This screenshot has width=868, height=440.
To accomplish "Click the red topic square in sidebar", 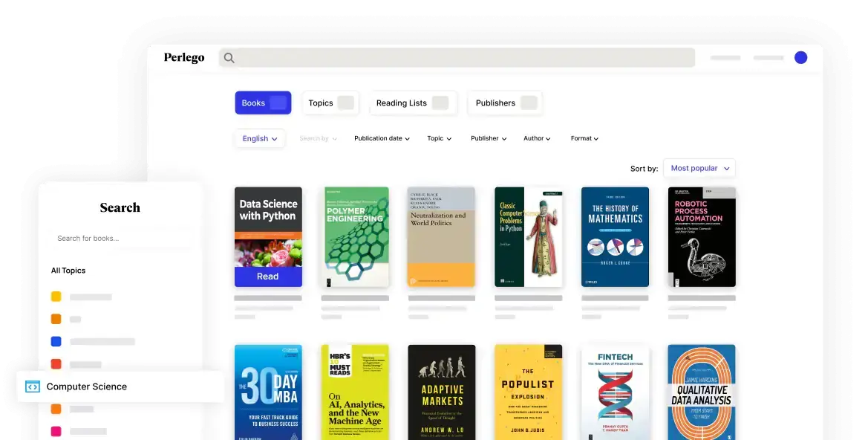I will coord(56,364).
